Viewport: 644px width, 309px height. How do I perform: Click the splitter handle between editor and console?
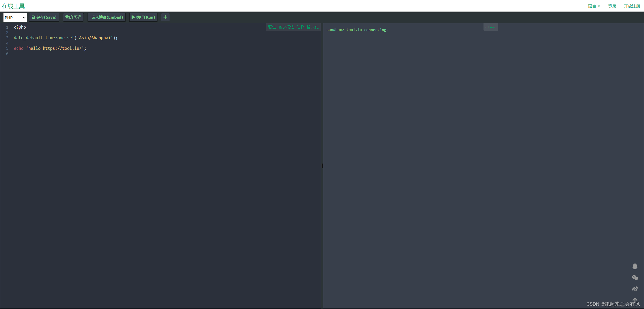322,166
